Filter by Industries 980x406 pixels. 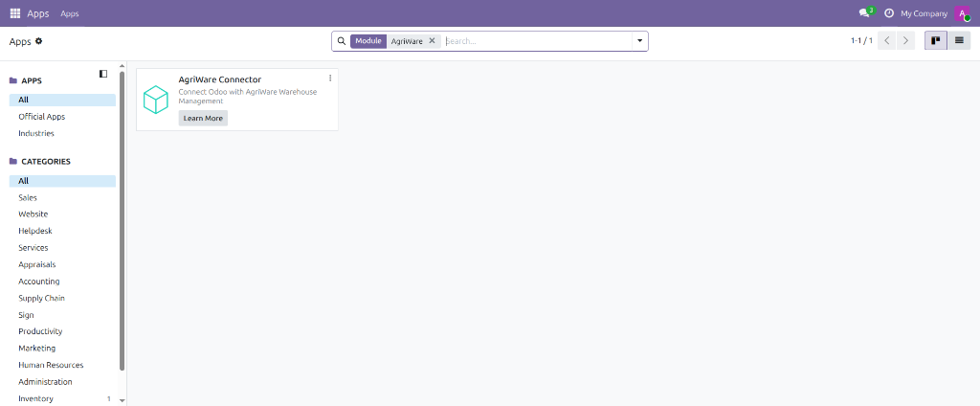tap(62, 133)
